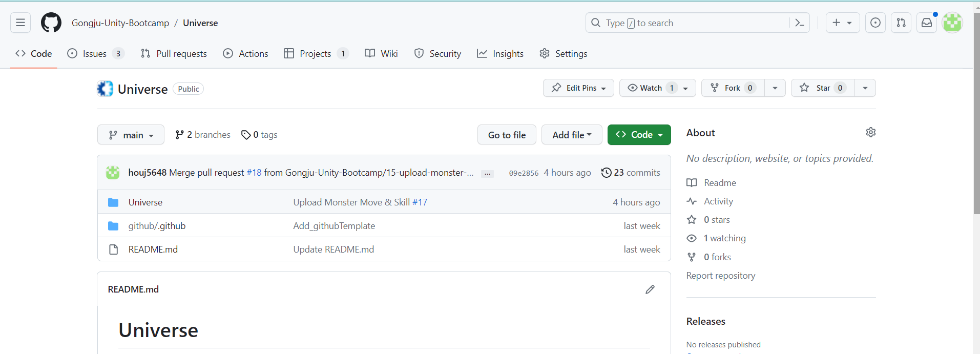
Task: Open Gongju-Unity-Bootcamp organization link
Action: [120, 23]
